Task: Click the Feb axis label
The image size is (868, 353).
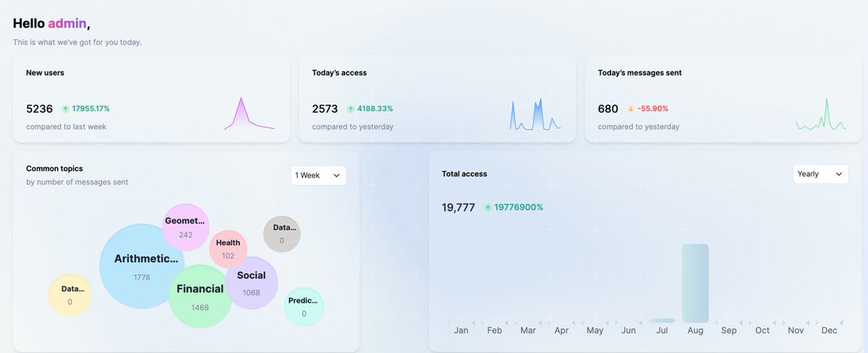Action: tap(495, 331)
